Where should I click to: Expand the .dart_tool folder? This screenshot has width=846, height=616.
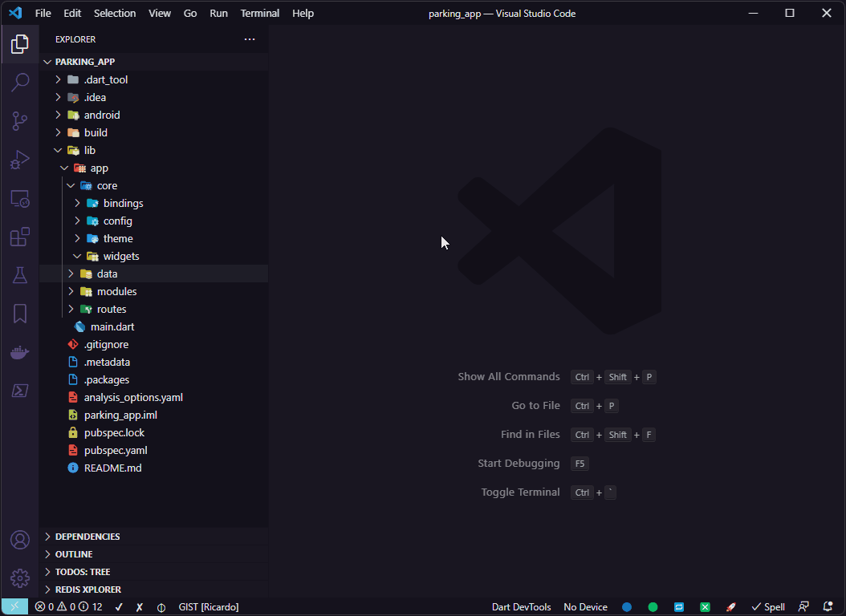[x=59, y=79]
